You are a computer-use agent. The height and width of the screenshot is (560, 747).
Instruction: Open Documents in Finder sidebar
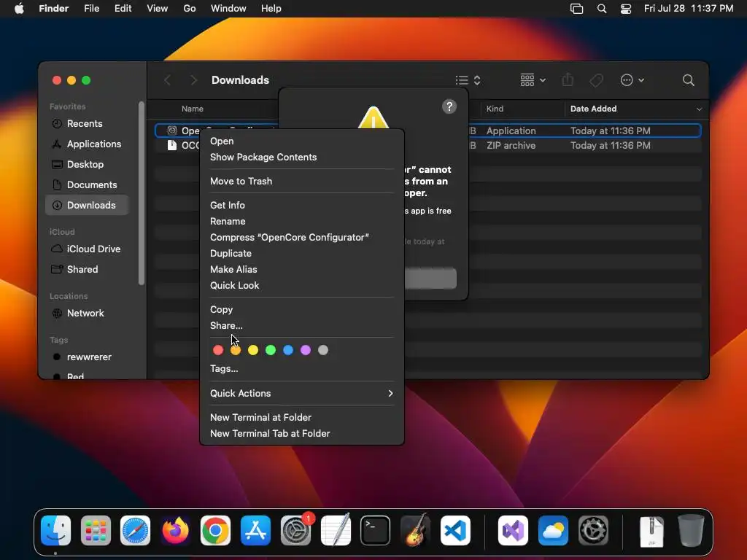[x=87, y=184]
